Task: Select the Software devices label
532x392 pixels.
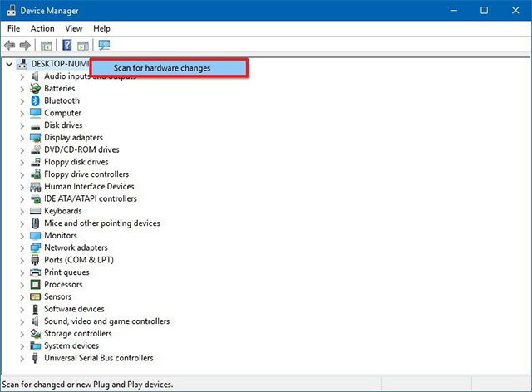Action: 74,309
